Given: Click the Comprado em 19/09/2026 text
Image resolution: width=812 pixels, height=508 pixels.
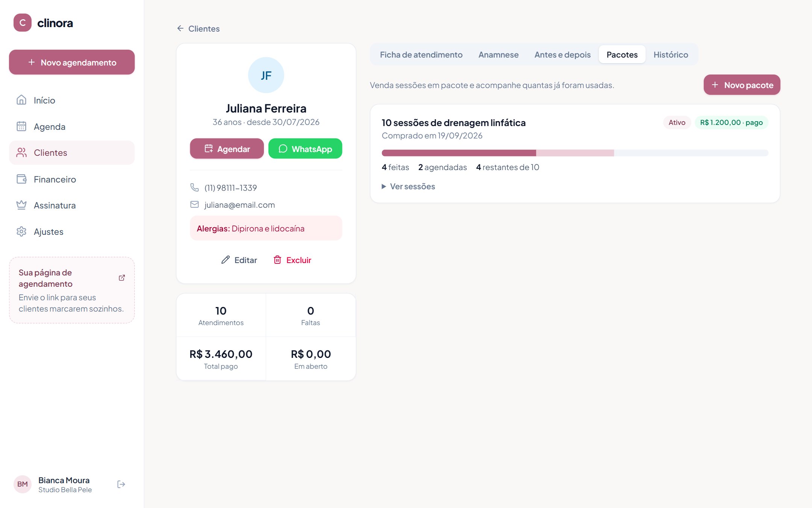Looking at the screenshot, I should pyautogui.click(x=432, y=135).
